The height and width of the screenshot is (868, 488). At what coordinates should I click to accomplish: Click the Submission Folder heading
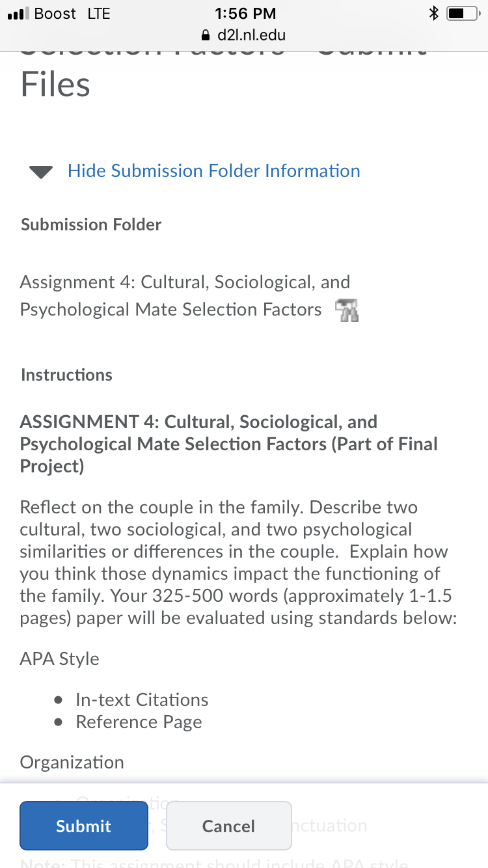(91, 224)
